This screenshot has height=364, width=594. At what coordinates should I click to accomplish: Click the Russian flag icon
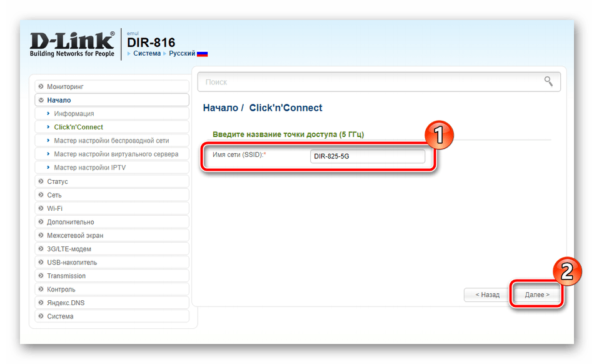(x=203, y=54)
